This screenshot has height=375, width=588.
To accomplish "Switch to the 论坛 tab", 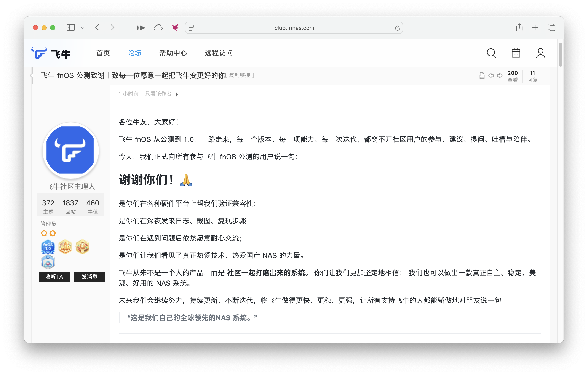I will 134,53.
